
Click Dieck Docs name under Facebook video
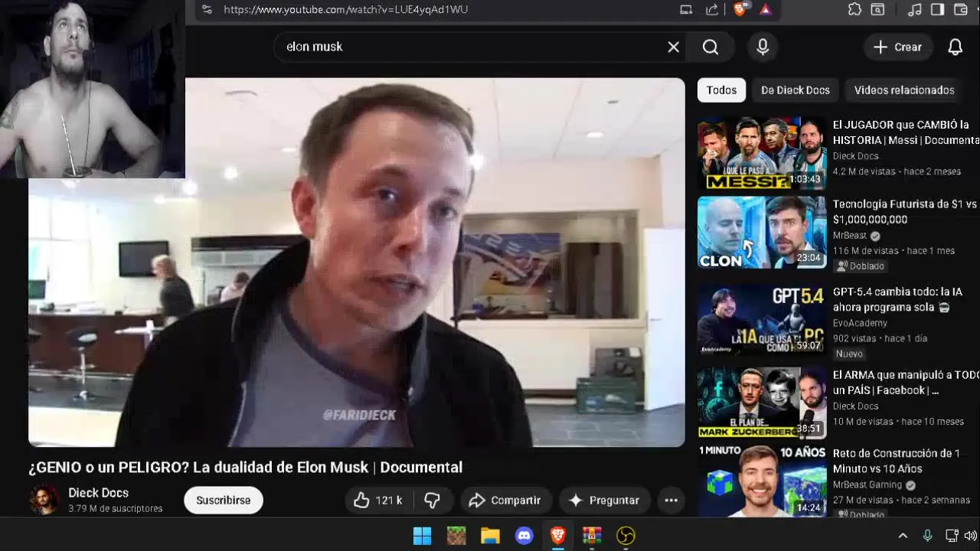coord(855,406)
